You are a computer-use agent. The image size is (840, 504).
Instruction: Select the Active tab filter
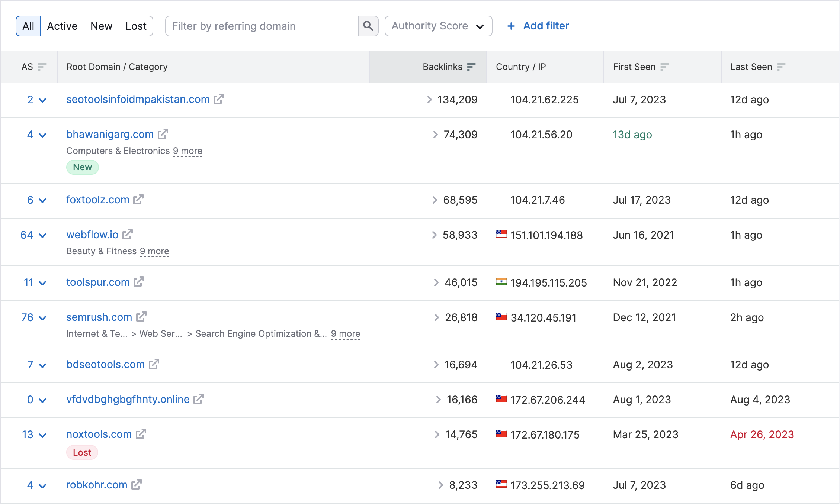[61, 26]
